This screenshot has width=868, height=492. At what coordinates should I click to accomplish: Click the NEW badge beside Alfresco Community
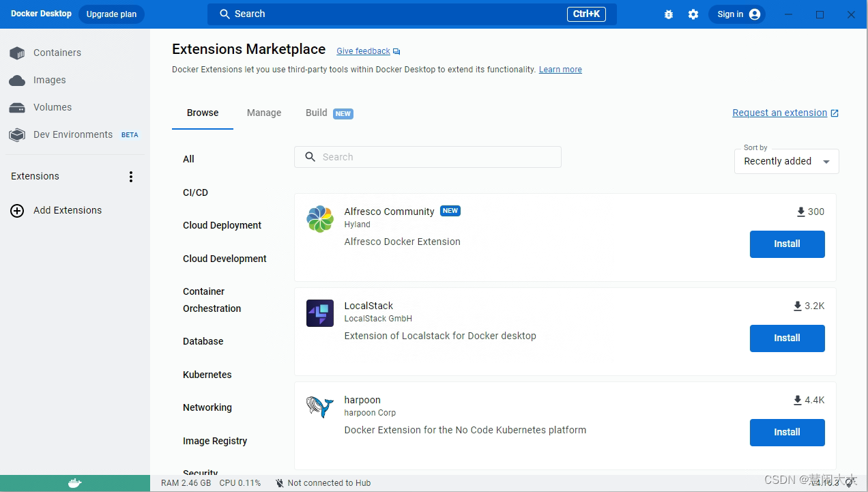click(450, 212)
